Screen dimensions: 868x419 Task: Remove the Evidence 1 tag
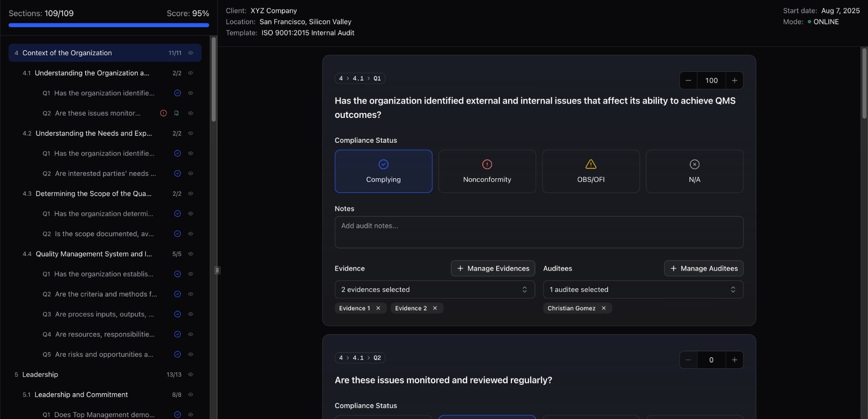click(x=378, y=308)
